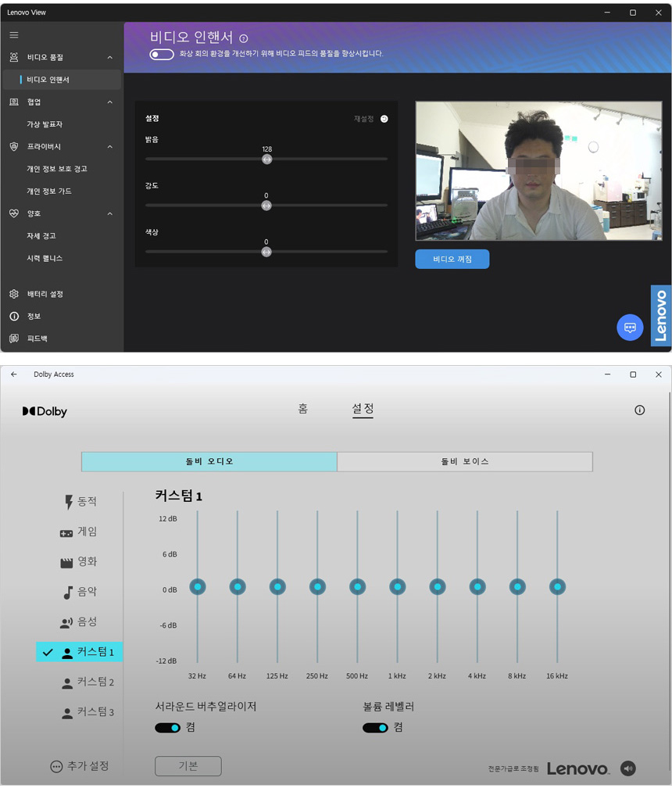
Task: Click the webcam preview image
Action: [x=539, y=171]
